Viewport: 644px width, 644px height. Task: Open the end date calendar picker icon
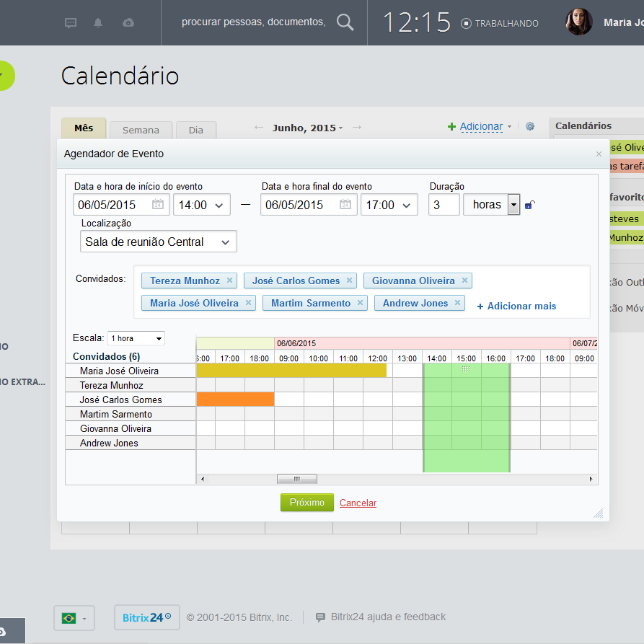[345, 205]
